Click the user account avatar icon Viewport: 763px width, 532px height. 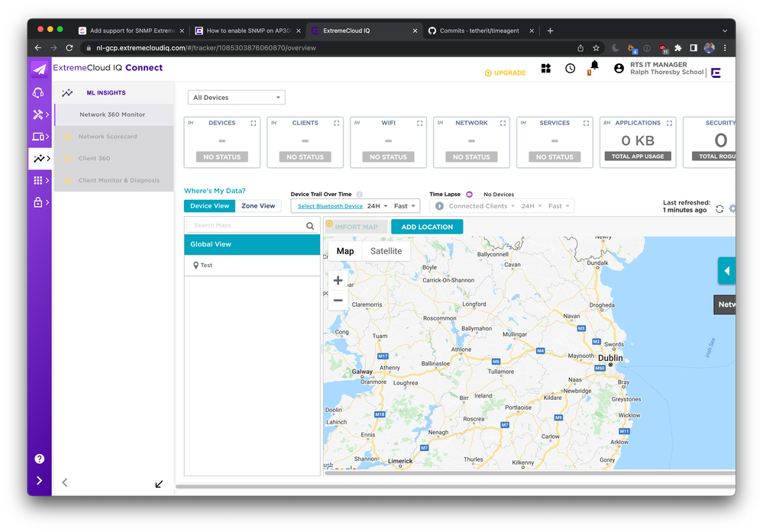(619, 69)
